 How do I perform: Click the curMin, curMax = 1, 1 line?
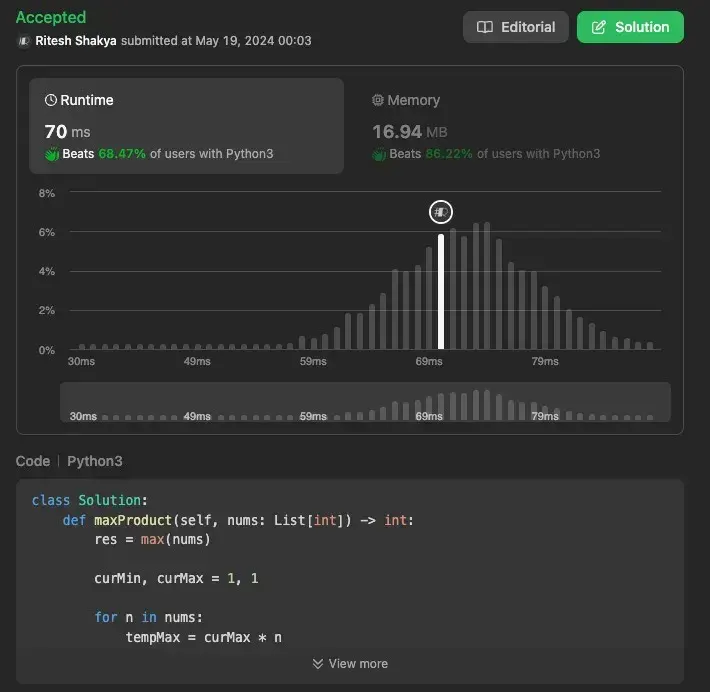176,578
